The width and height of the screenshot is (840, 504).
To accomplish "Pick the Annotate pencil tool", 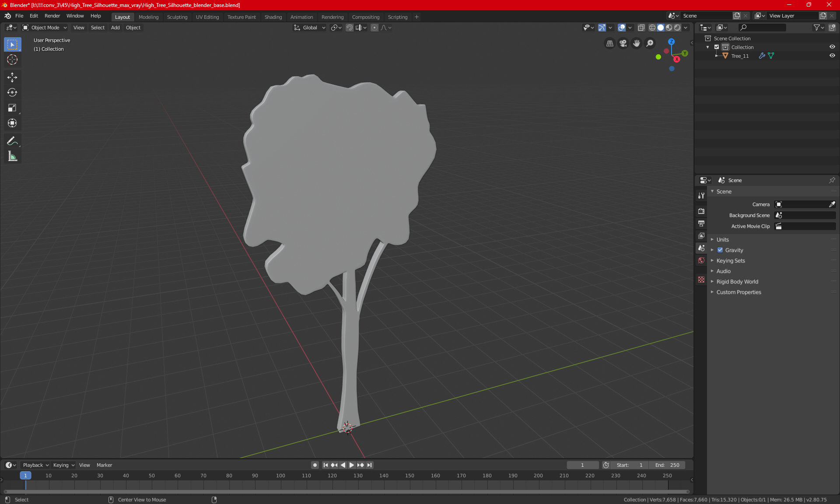I will (12, 141).
